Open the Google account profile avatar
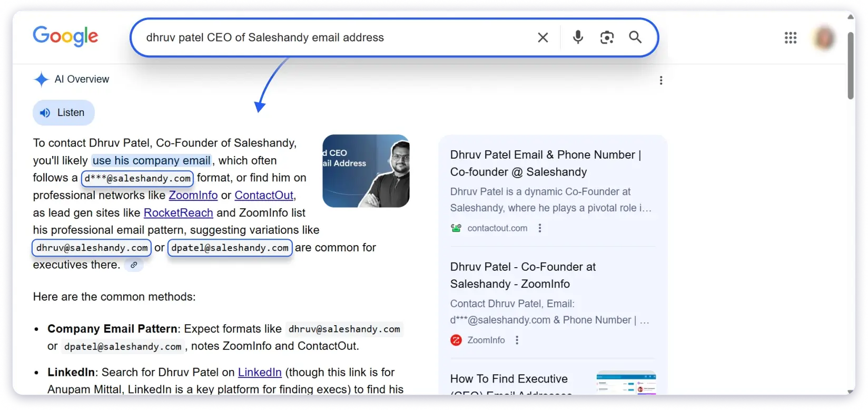 click(x=825, y=38)
